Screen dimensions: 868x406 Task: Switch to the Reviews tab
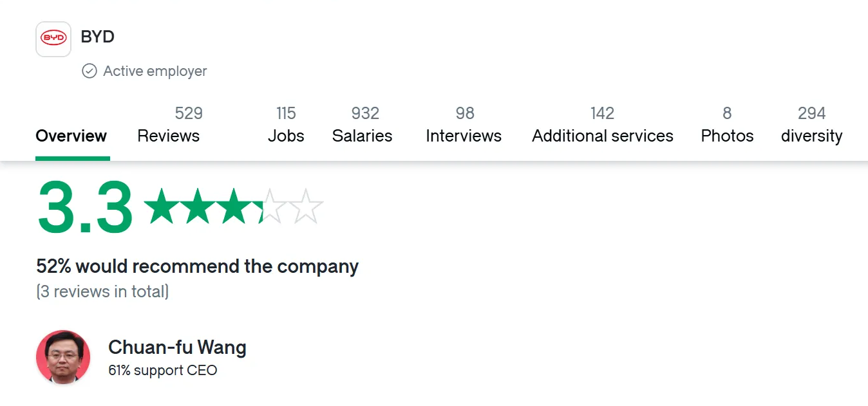(x=169, y=125)
